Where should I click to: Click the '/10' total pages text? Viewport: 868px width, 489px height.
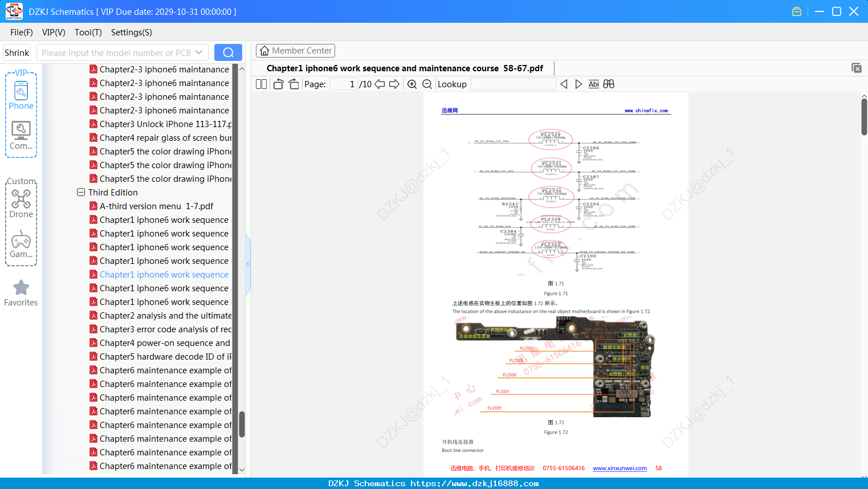pos(365,84)
